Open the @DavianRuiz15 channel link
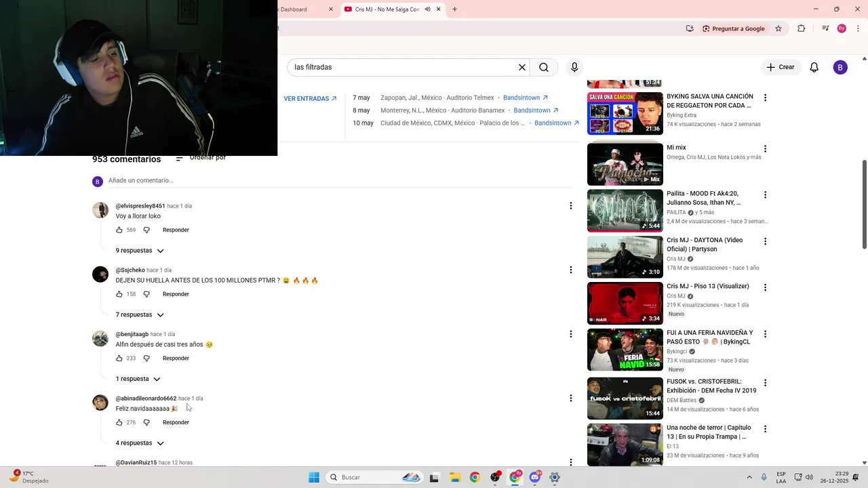This screenshot has height=488, width=868. (136, 462)
